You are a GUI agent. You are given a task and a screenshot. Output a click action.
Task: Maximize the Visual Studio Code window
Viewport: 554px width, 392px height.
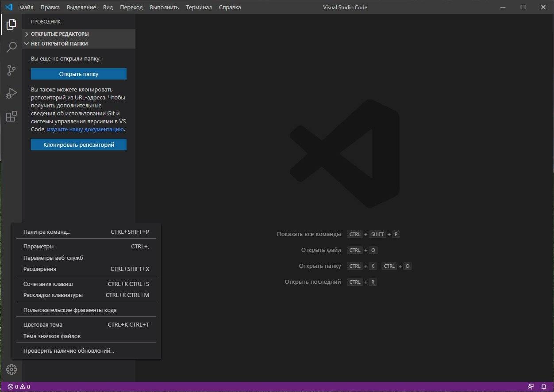point(523,7)
